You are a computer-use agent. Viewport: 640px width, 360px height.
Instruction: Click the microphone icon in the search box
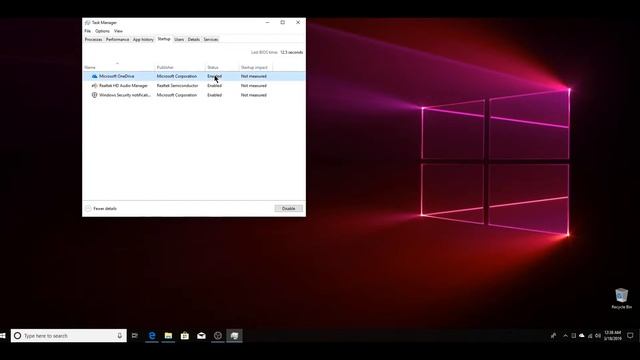point(120,336)
